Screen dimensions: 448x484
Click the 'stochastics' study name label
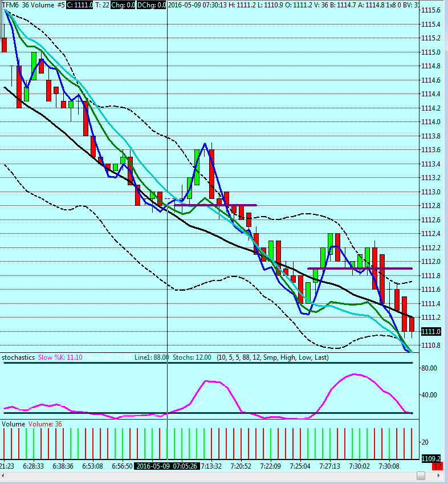click(18, 357)
